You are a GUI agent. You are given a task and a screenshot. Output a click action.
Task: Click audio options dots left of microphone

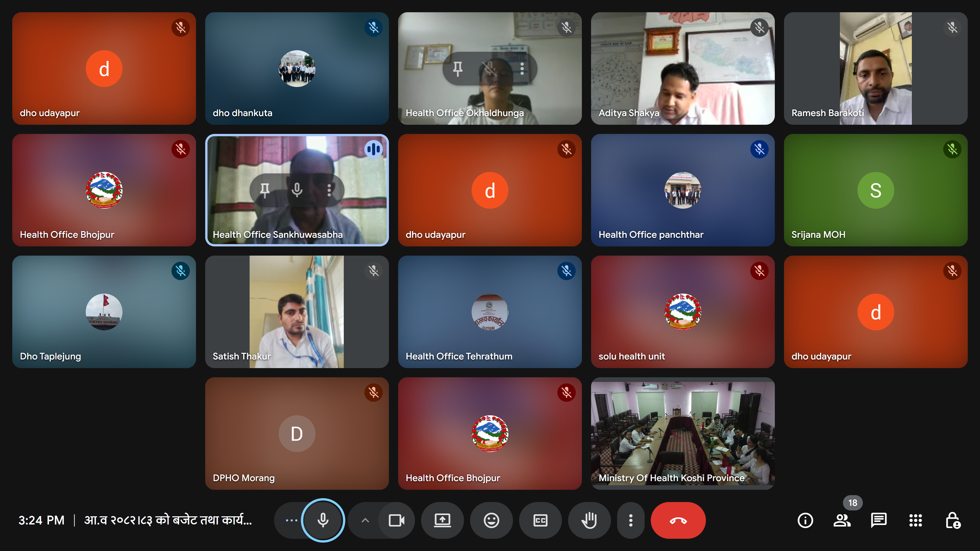(291, 520)
